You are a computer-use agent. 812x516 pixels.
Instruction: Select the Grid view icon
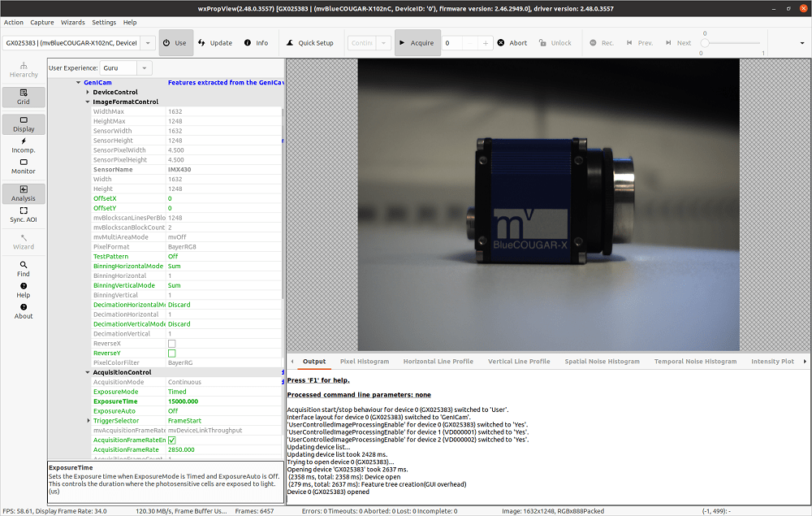[x=24, y=98]
